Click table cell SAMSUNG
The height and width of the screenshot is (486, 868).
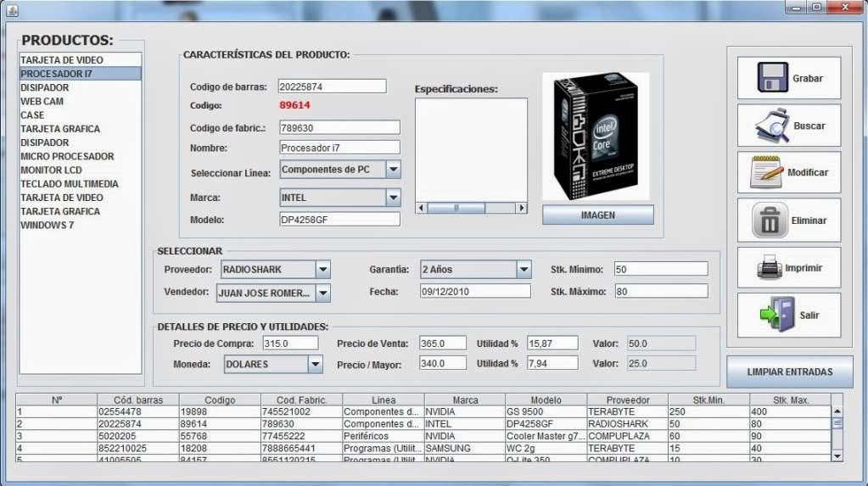coord(464,449)
